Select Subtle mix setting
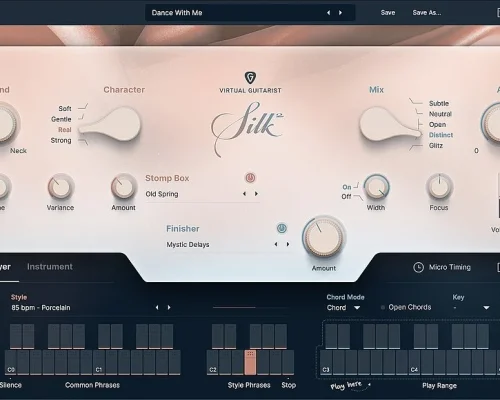The height and width of the screenshot is (400, 500). click(x=439, y=103)
